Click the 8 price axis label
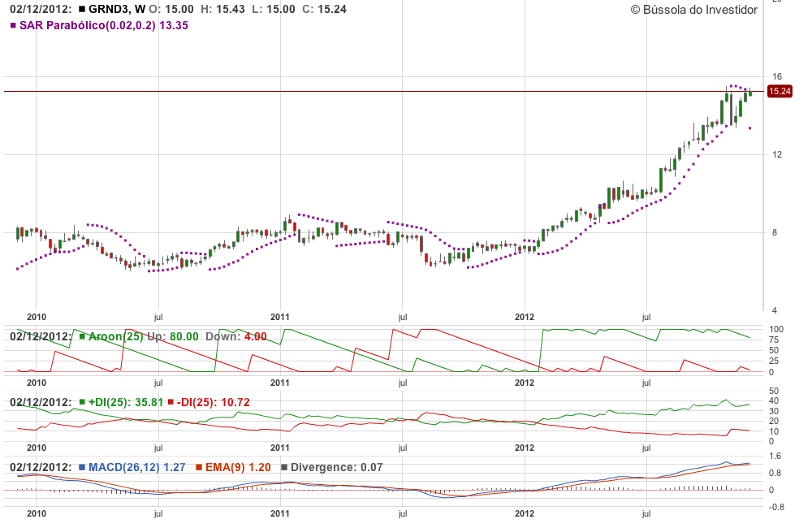 click(x=775, y=232)
